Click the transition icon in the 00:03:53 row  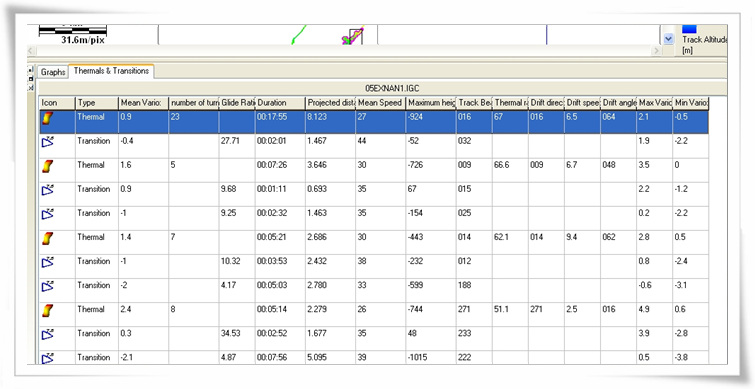tap(47, 262)
